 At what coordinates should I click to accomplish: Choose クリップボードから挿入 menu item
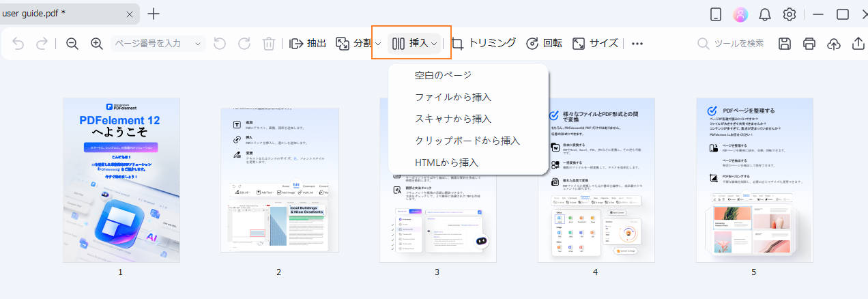(468, 140)
